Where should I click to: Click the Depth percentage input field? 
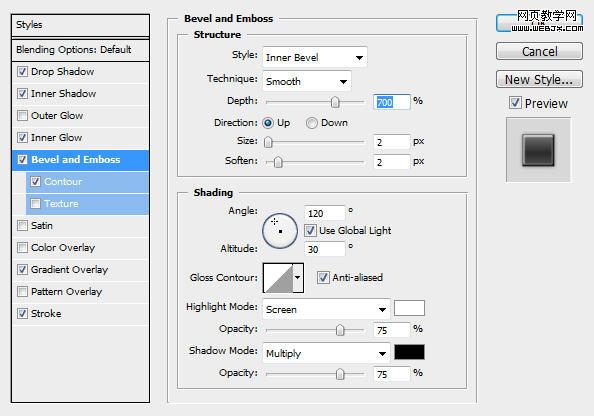392,102
